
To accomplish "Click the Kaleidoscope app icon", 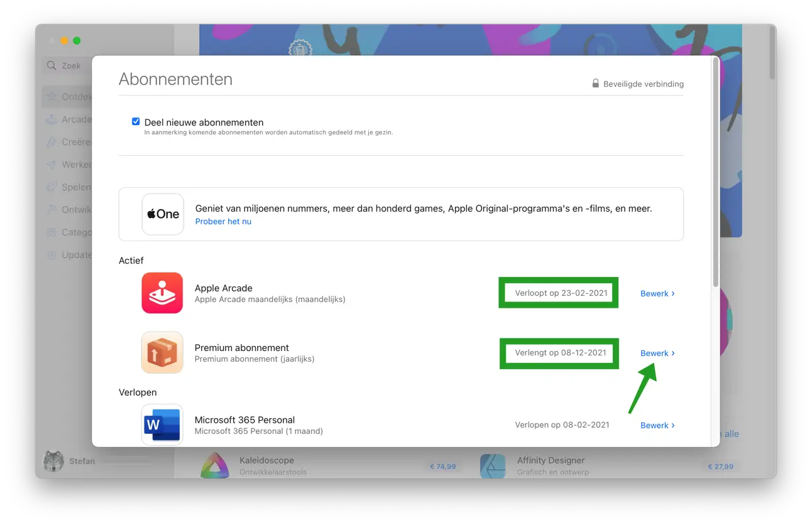I will coord(216,465).
